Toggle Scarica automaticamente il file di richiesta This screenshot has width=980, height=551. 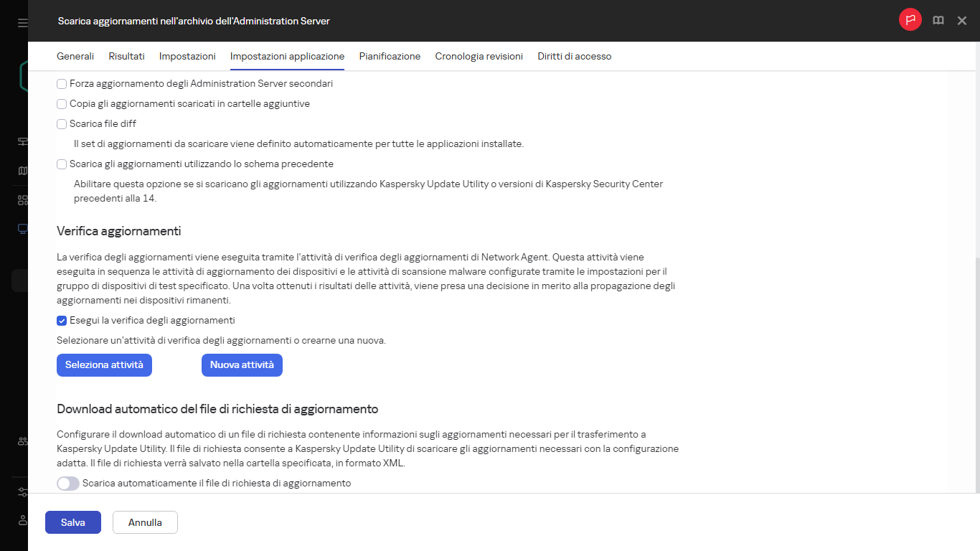(x=67, y=484)
